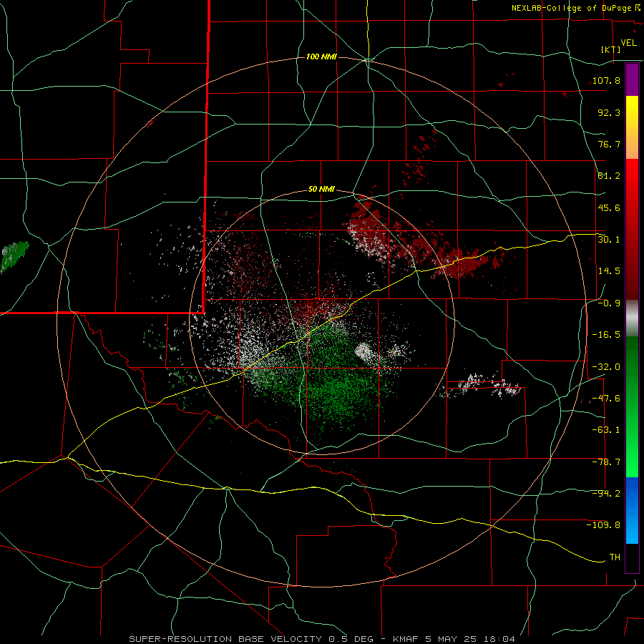Click the 107.8 velocity scale value

606,80
